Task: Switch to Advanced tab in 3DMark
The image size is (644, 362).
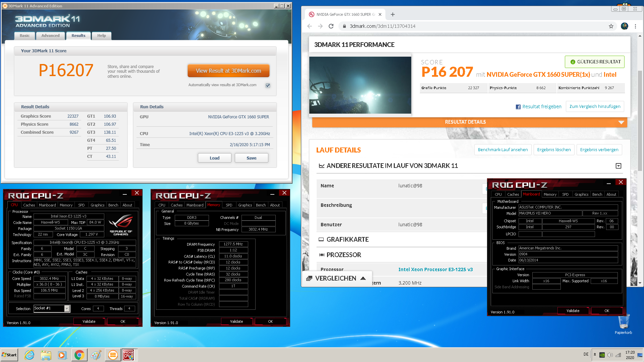Action: [50, 36]
